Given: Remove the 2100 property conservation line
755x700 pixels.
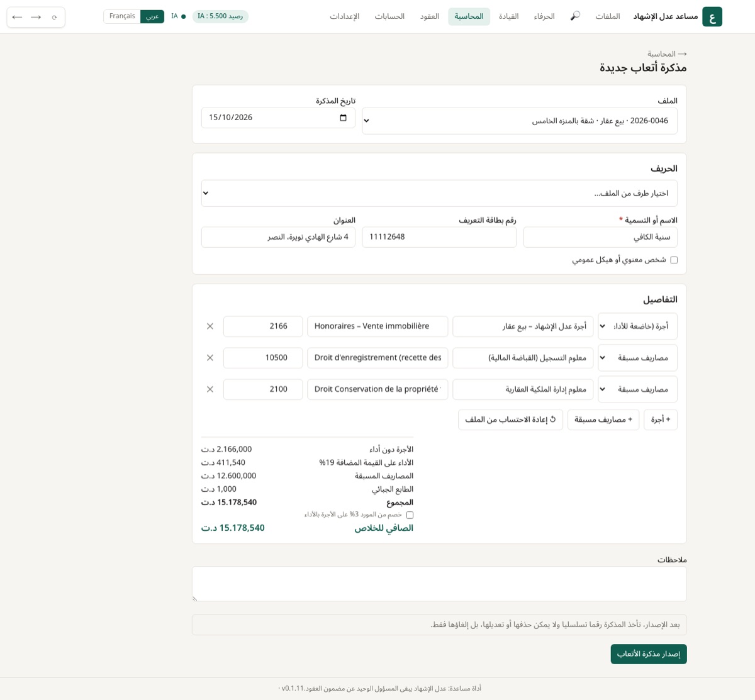Looking at the screenshot, I should click(210, 389).
